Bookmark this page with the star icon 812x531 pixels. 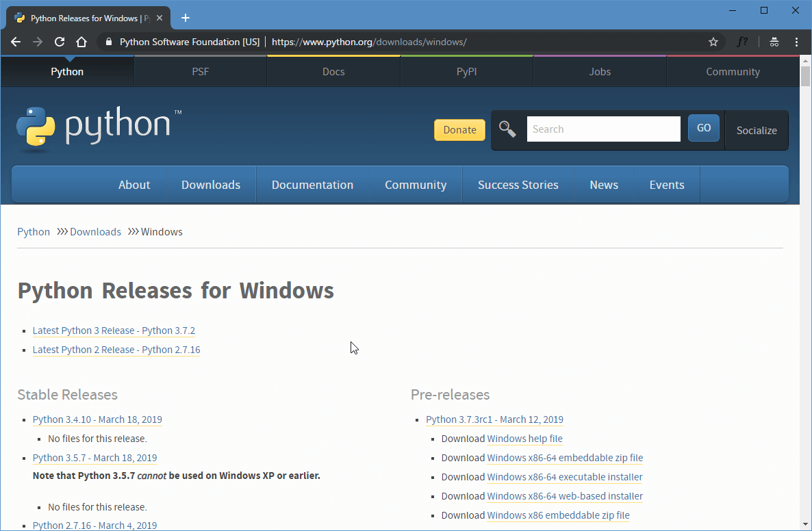(x=713, y=42)
